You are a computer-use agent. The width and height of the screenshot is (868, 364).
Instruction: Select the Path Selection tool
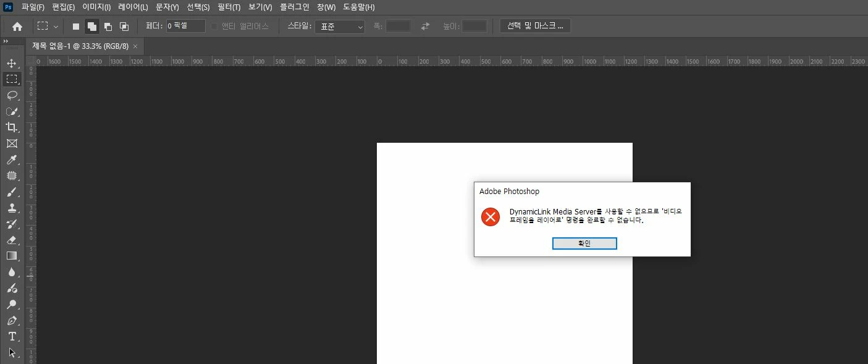(x=12, y=353)
